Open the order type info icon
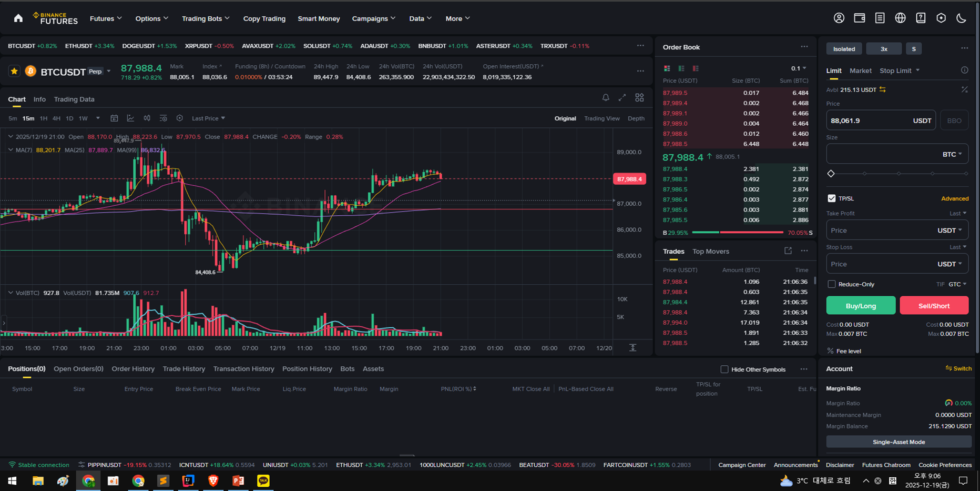980x491 pixels. pyautogui.click(x=964, y=70)
